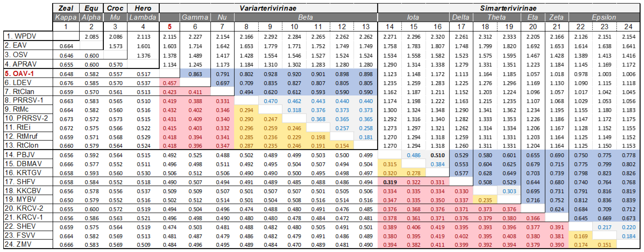Click the Beta genus header

click(x=306, y=17)
